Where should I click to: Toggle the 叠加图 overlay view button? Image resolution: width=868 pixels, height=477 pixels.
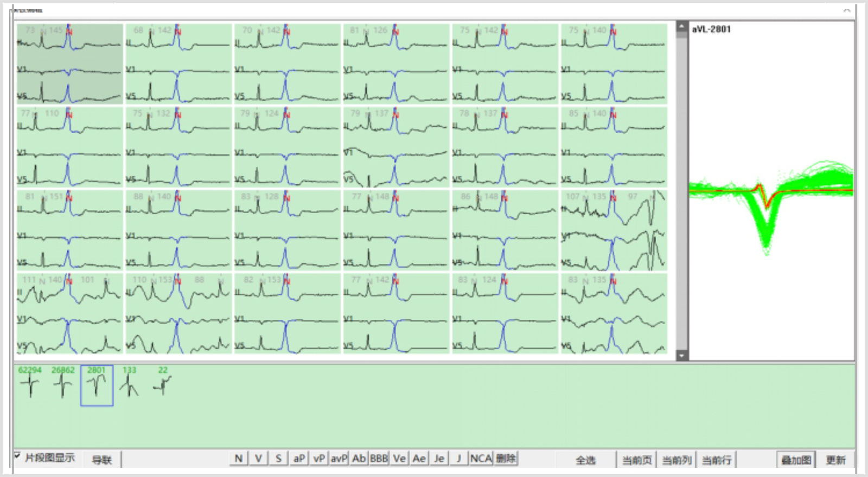click(x=796, y=460)
